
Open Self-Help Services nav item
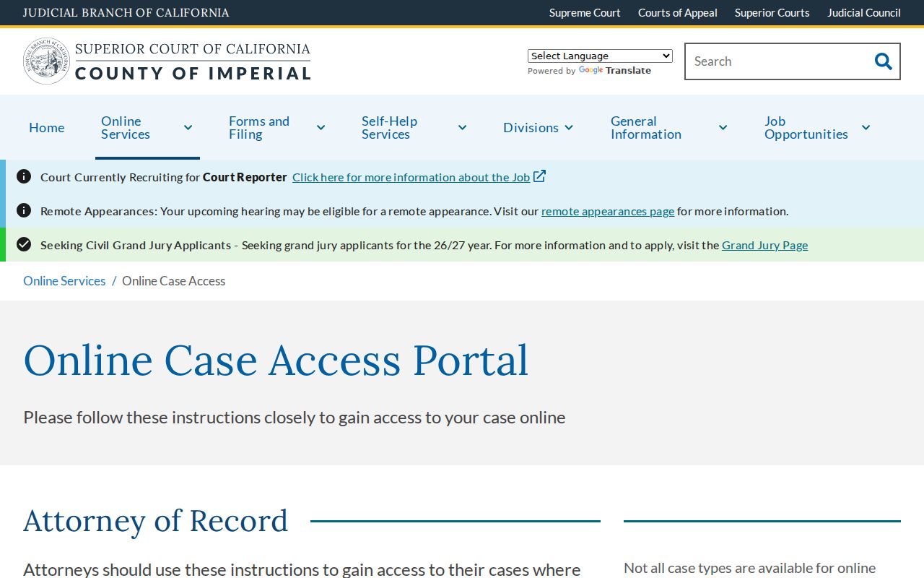pyautogui.click(x=390, y=128)
